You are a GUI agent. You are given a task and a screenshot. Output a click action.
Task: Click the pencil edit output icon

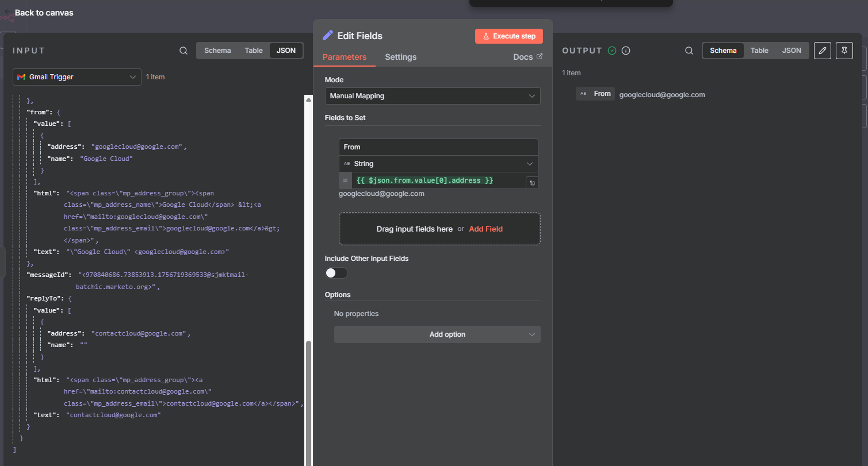tap(823, 51)
